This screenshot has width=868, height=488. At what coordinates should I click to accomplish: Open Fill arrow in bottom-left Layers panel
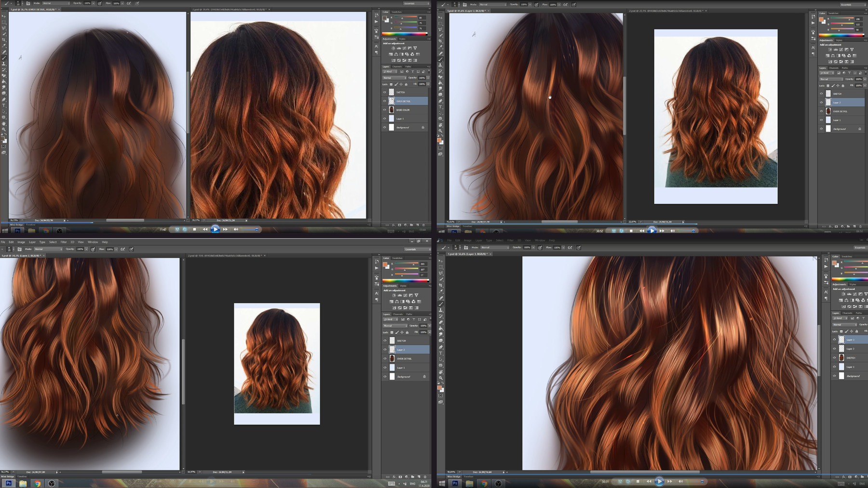coord(430,332)
